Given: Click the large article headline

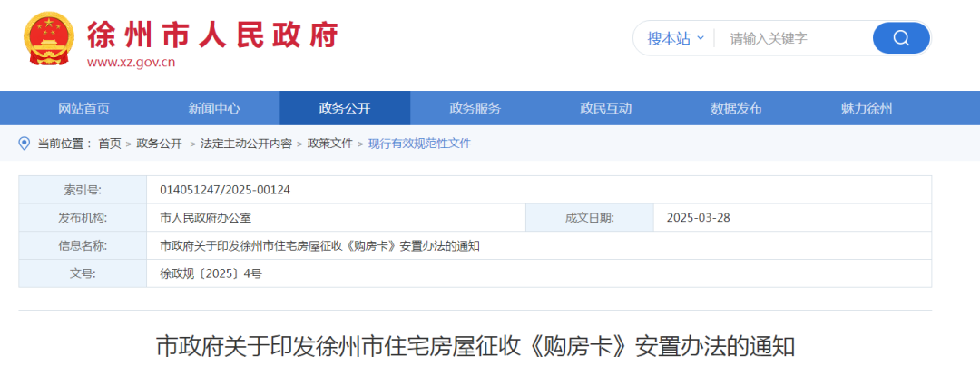Looking at the screenshot, I should (x=475, y=346).
